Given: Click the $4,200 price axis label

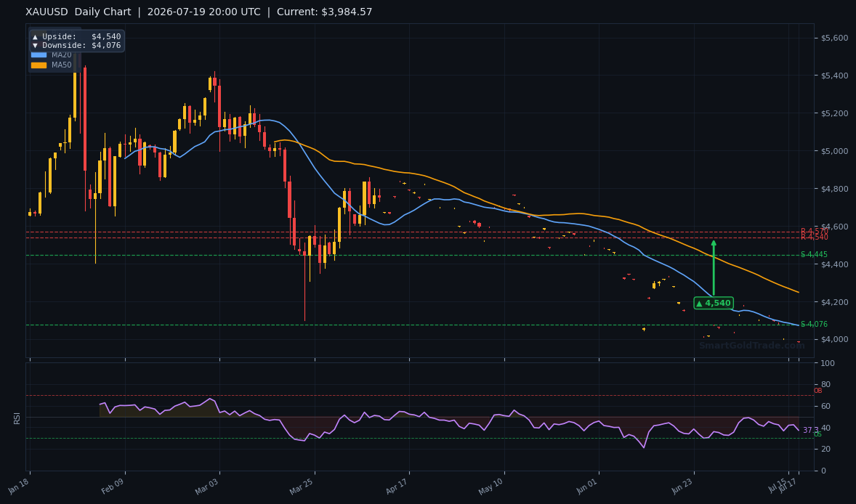Looking at the screenshot, I should (835, 302).
